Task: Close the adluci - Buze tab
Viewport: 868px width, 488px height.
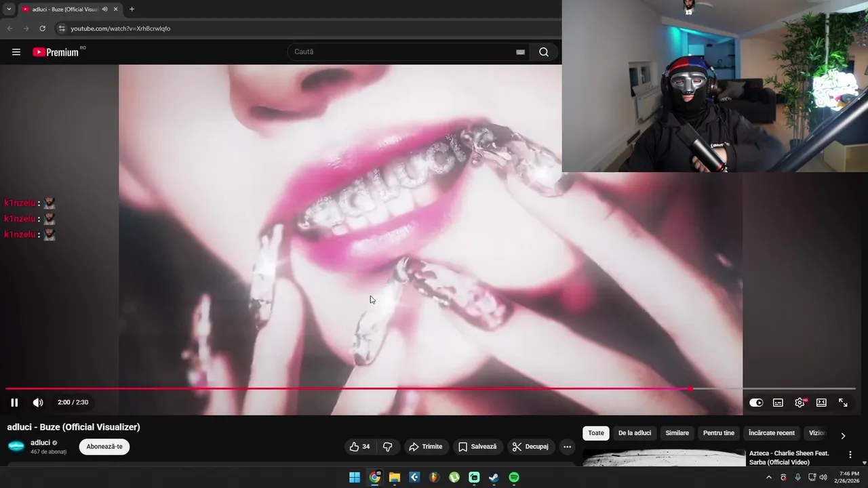Action: (116, 9)
